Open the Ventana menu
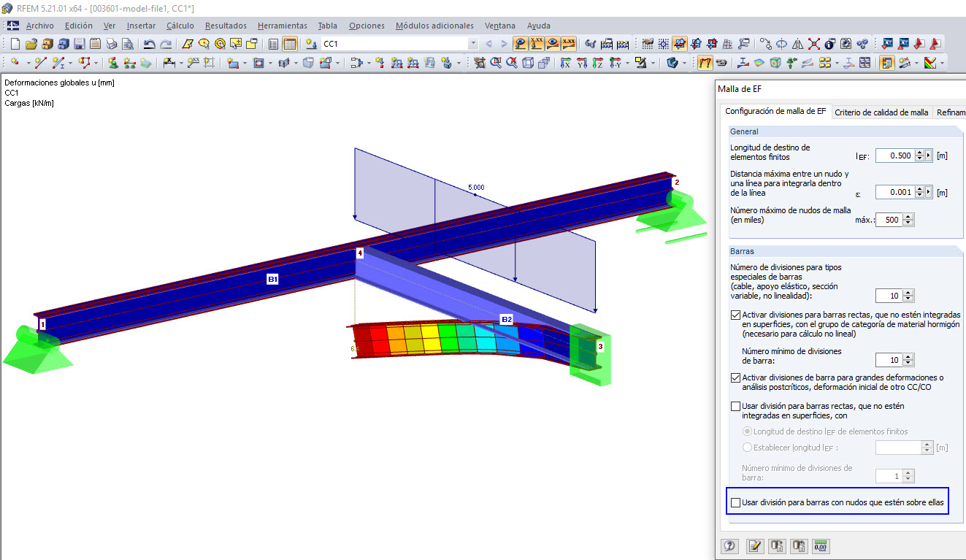Viewport: 966px width, 560px height. [x=499, y=26]
